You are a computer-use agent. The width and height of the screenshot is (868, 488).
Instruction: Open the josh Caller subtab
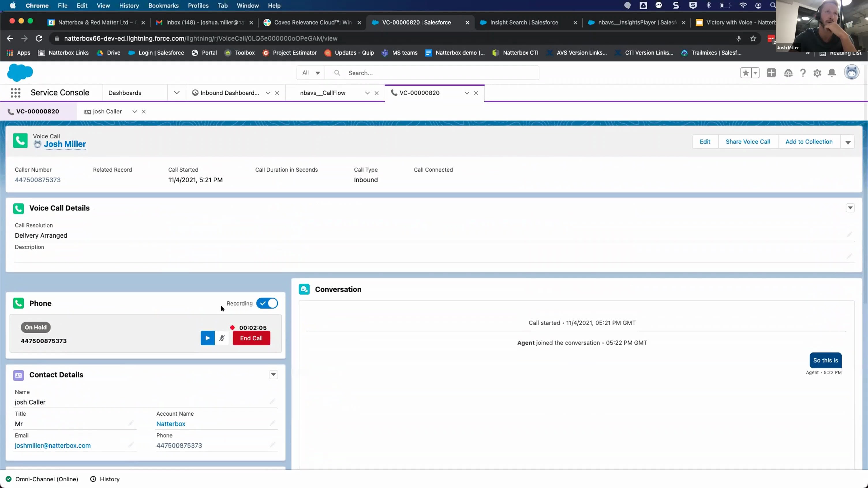point(107,112)
